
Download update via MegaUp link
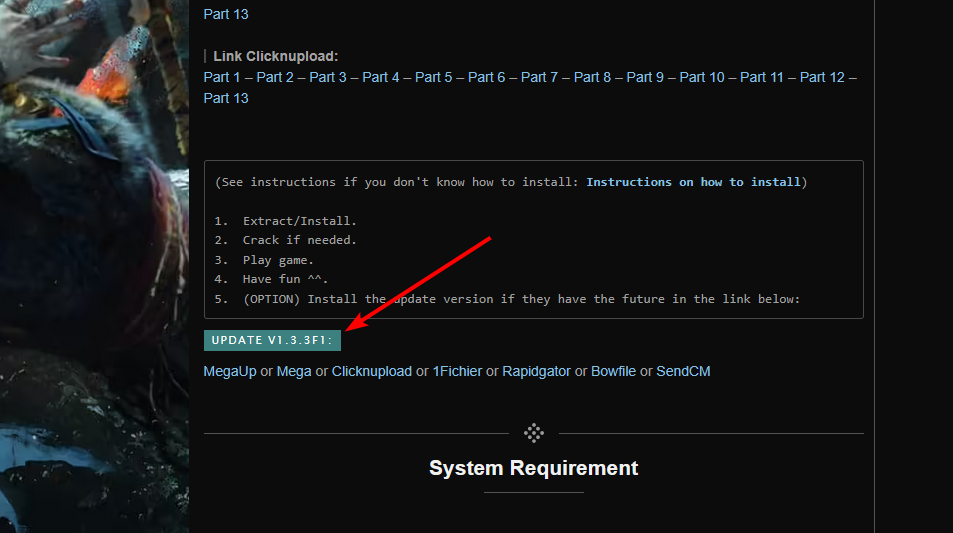coord(230,371)
